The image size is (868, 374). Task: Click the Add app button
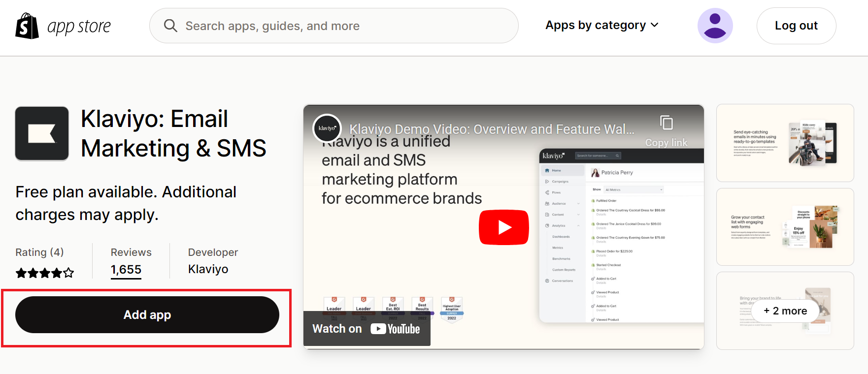[x=147, y=314]
